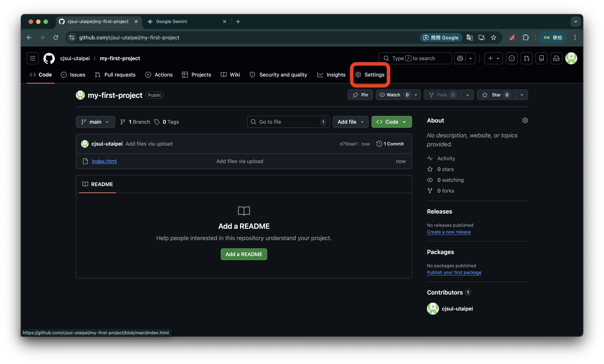Image resolution: width=604 pixels, height=364 pixels.
Task: Expand the Fork options dropdown arrow
Action: point(468,95)
